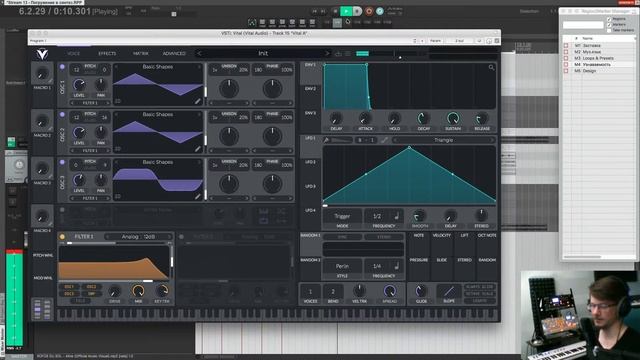The image size is (640, 360).
Task: Click the OSC 1 Level knob
Action: [x=79, y=85]
